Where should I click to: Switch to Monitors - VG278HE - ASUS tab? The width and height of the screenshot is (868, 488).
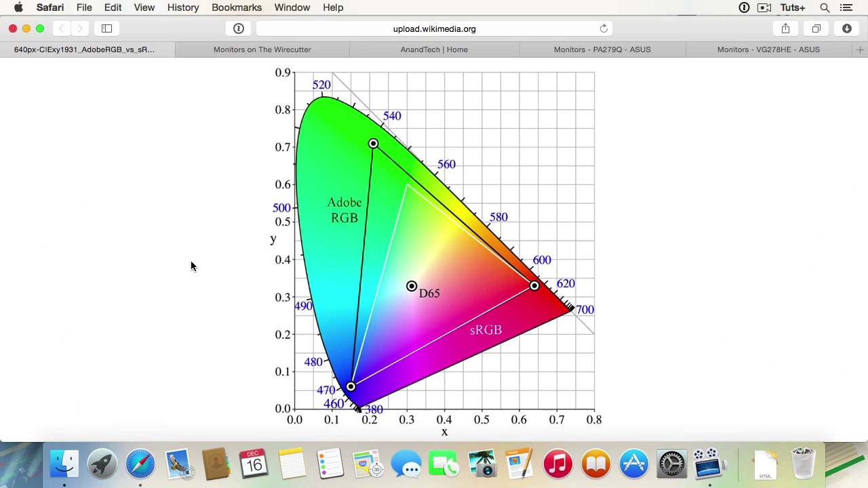[768, 49]
